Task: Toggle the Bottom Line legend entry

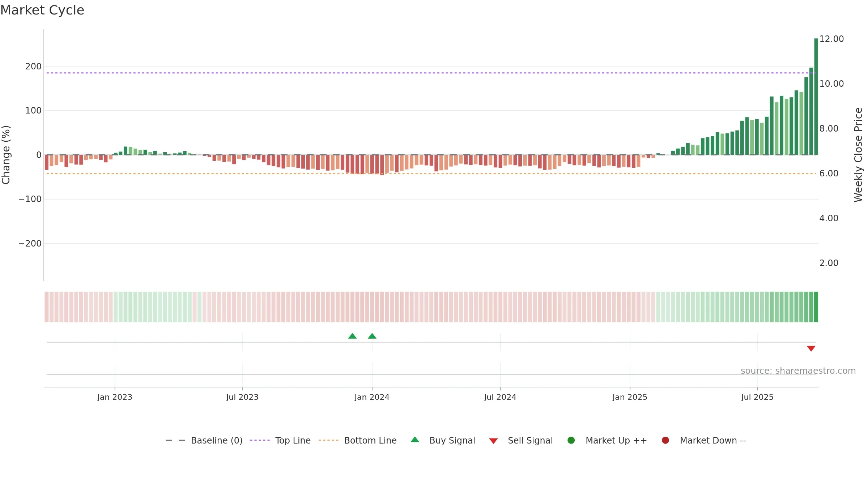Action: click(x=358, y=440)
